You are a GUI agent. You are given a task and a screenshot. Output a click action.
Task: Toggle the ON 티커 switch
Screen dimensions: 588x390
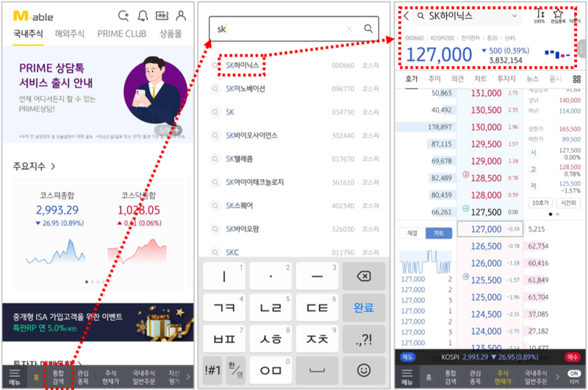tap(574, 377)
